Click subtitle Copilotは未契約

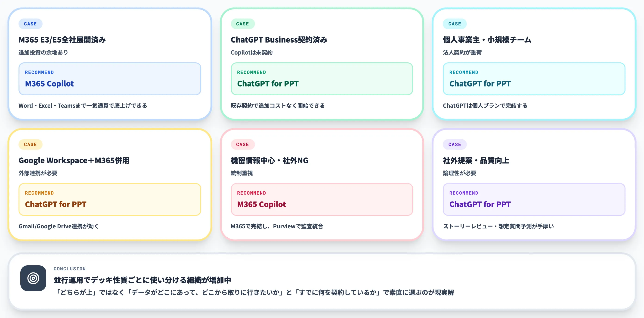coord(251,52)
